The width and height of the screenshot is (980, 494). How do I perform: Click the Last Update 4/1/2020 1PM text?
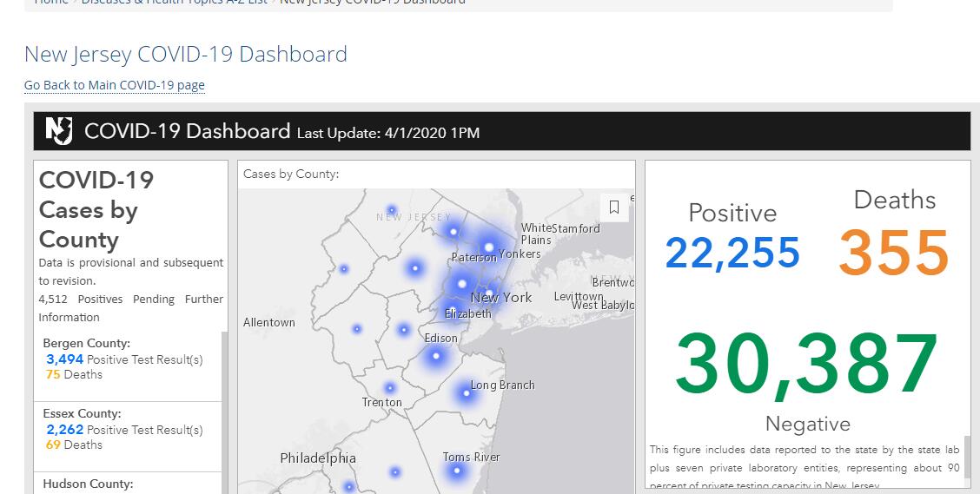(x=388, y=133)
